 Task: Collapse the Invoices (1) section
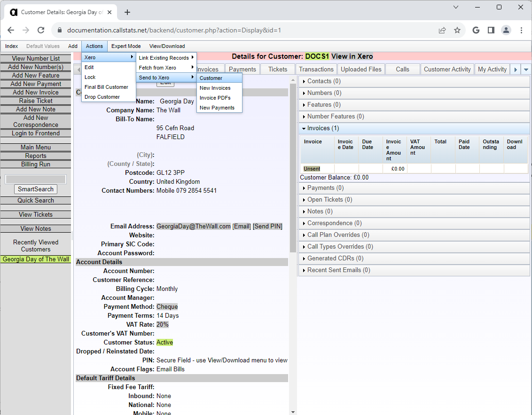[322, 128]
